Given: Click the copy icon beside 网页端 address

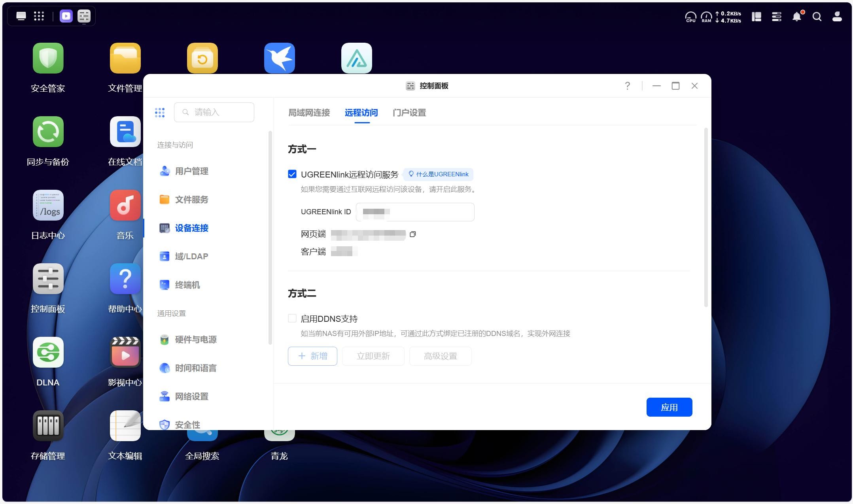Looking at the screenshot, I should [x=412, y=234].
